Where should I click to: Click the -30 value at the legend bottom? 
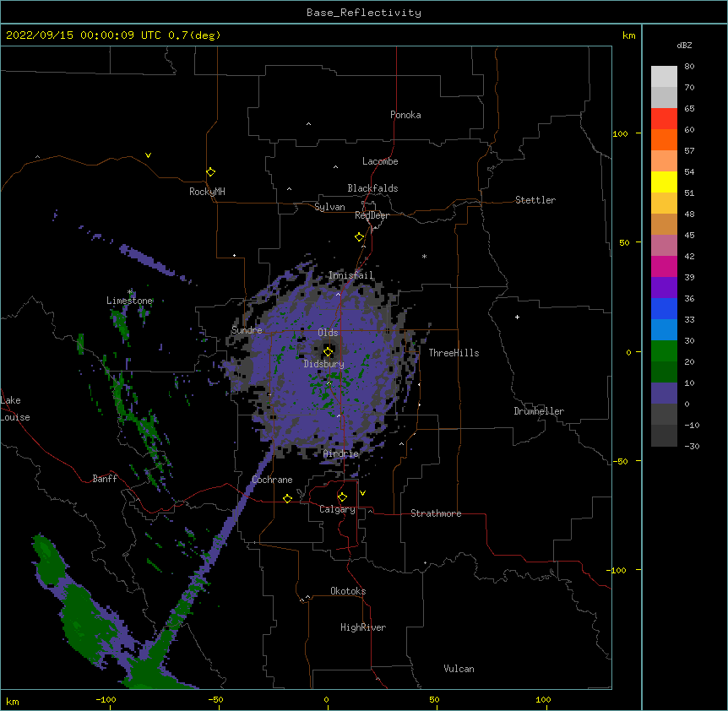tap(692, 446)
